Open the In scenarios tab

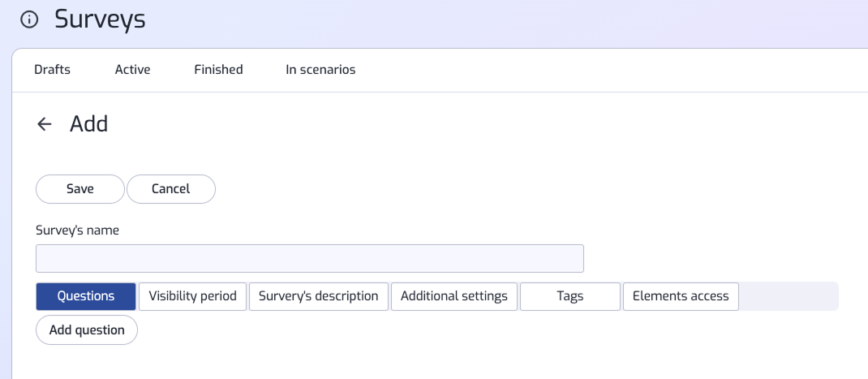pos(320,70)
